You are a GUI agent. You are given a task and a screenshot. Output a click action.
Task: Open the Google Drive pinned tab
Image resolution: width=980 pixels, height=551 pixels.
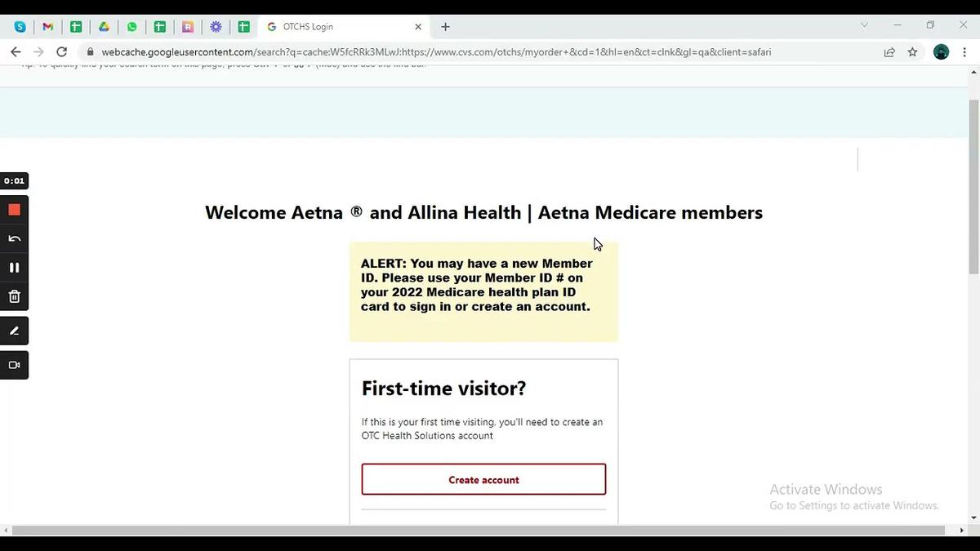click(104, 27)
